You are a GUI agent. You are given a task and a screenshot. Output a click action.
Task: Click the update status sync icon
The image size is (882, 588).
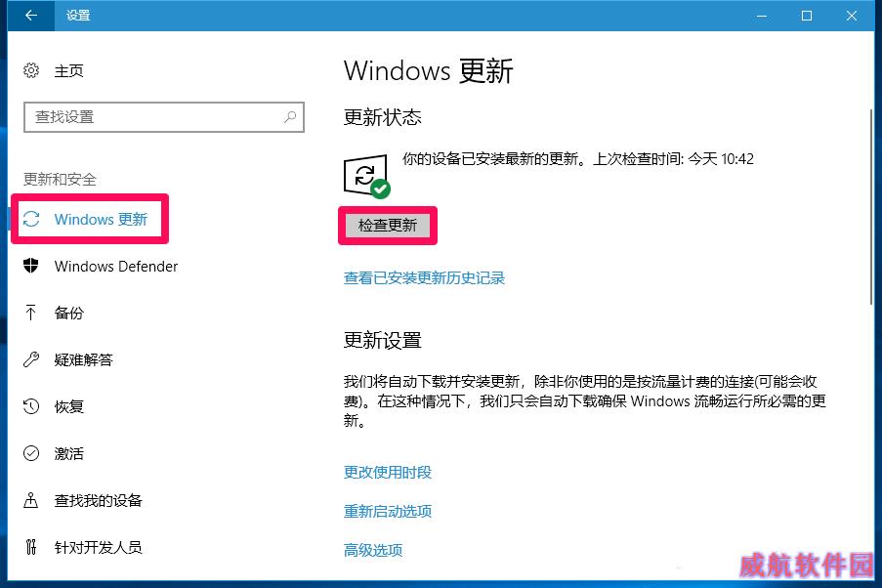(366, 176)
